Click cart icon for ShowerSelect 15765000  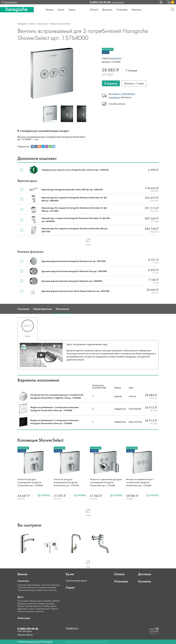[x=111, y=495]
